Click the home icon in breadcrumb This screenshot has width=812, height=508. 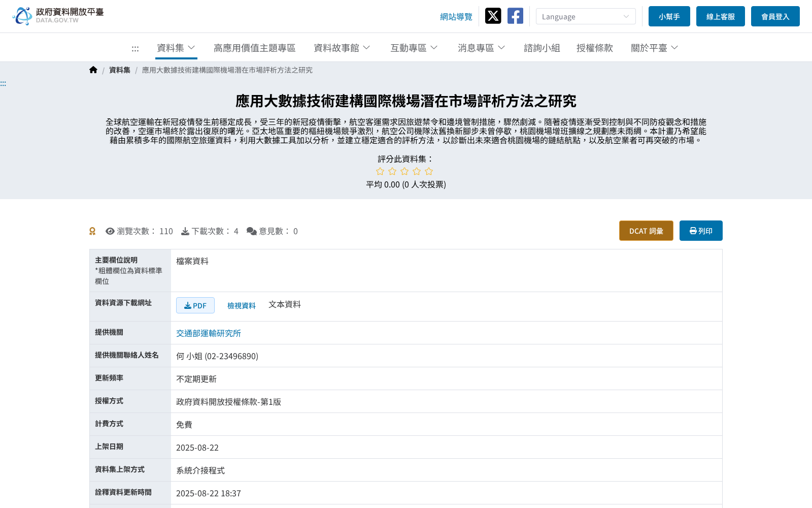pos(93,70)
